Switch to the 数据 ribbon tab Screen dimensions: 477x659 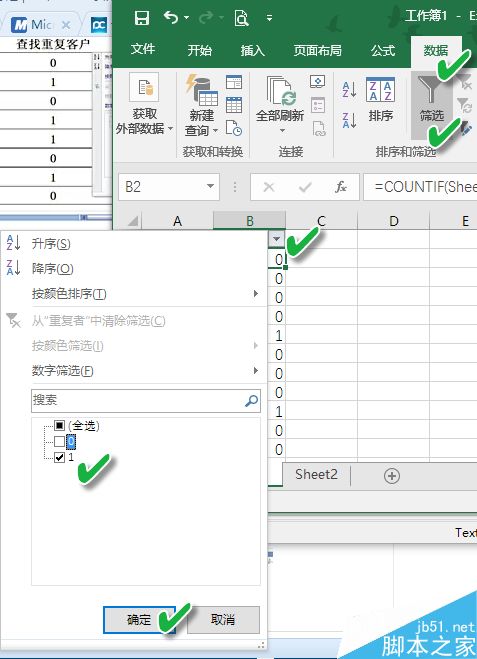point(435,50)
